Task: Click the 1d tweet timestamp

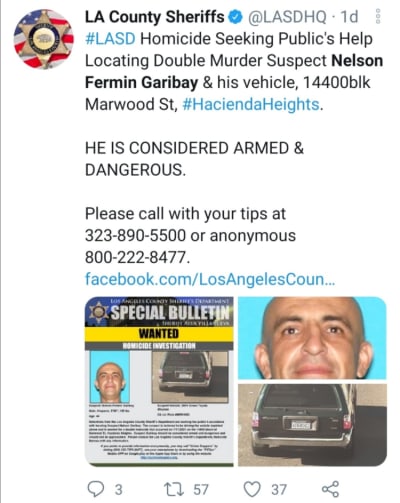Action: [x=349, y=17]
